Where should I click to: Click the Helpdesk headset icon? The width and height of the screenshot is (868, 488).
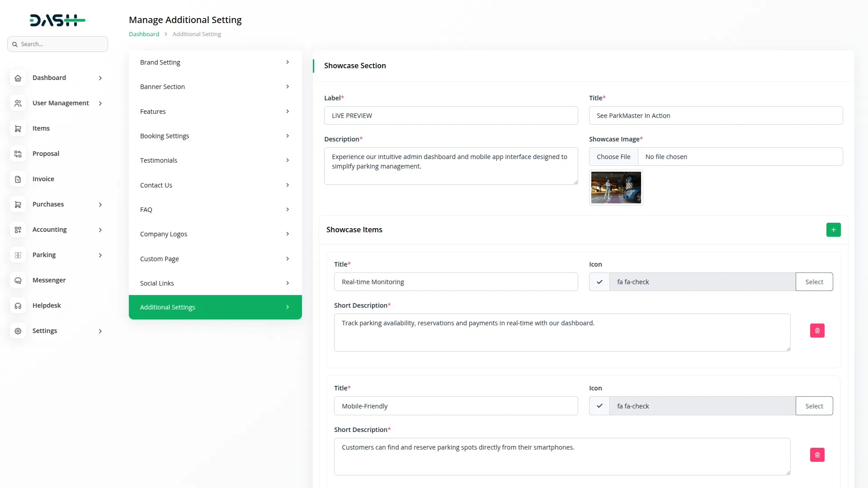[18, 306]
